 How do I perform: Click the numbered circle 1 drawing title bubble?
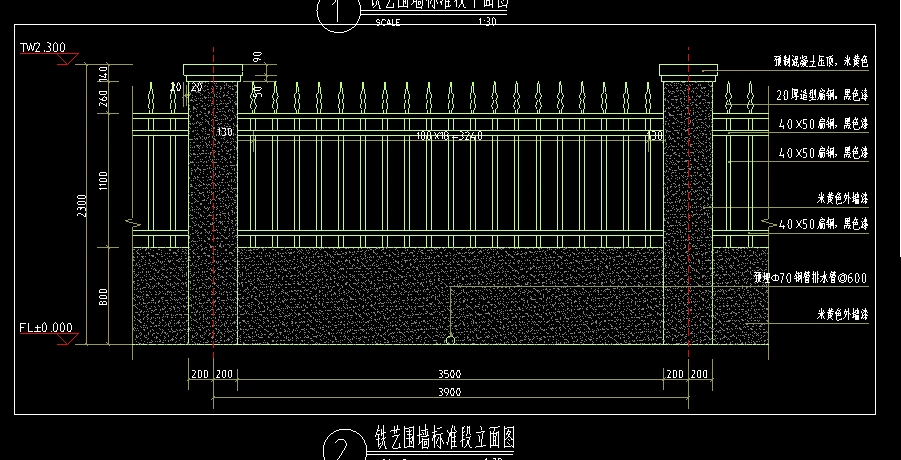[x=337, y=14]
